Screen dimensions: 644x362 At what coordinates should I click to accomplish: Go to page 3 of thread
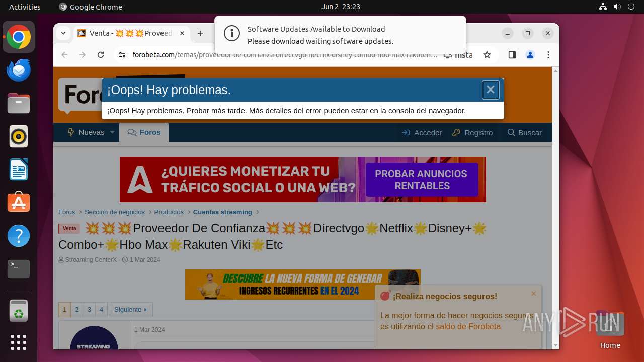coord(89,310)
